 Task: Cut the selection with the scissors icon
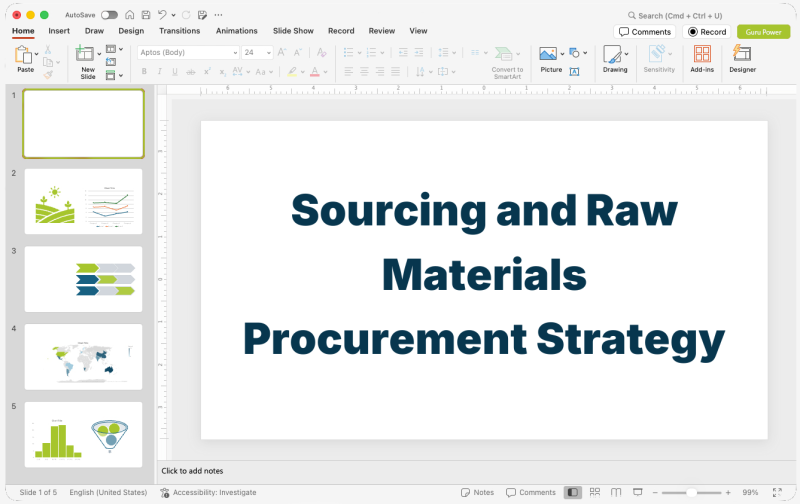[48, 49]
